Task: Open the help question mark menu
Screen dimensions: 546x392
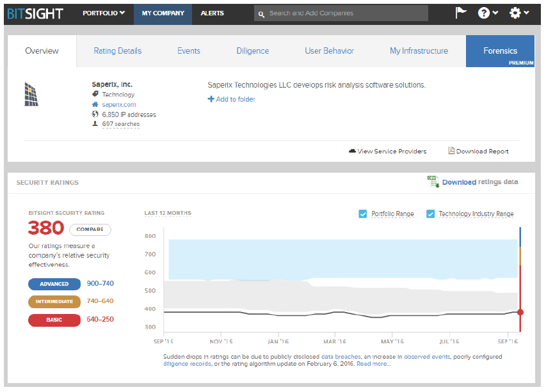Action: pyautogui.click(x=488, y=13)
